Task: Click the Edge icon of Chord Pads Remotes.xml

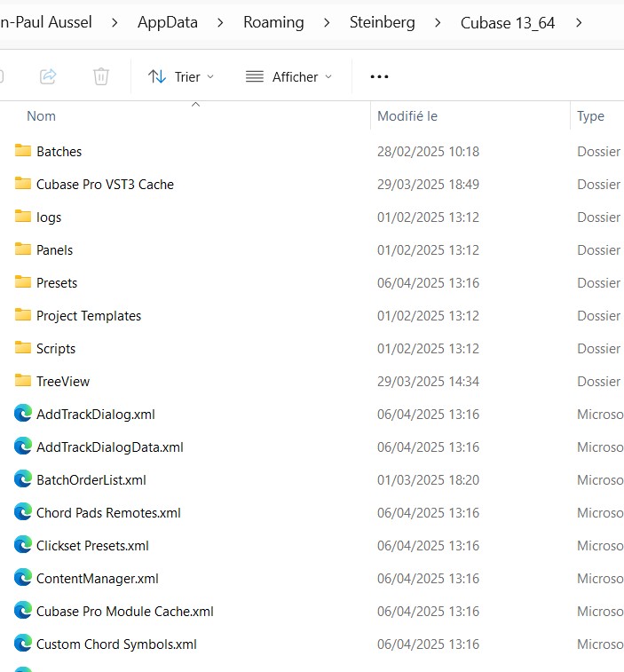Action: pos(23,512)
